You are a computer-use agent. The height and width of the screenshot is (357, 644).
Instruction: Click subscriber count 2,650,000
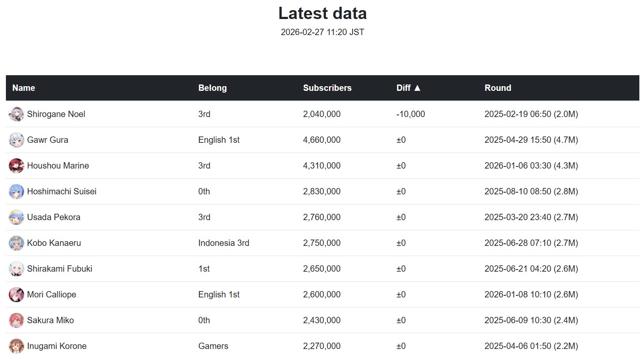[322, 269]
